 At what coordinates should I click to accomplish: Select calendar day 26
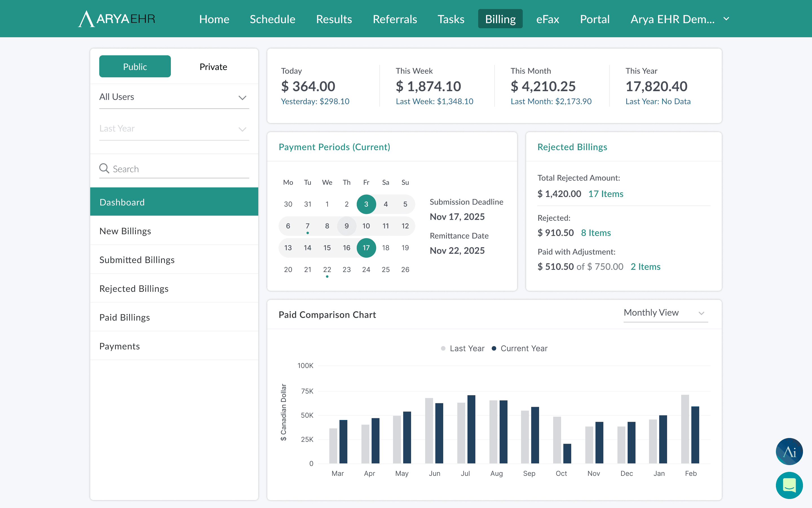click(x=405, y=270)
